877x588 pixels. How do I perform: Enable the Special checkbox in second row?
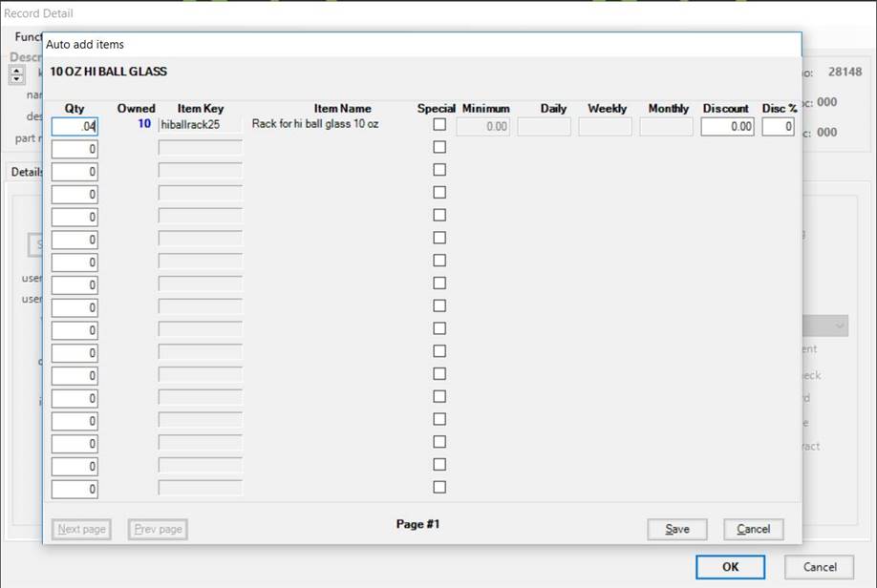(x=439, y=148)
